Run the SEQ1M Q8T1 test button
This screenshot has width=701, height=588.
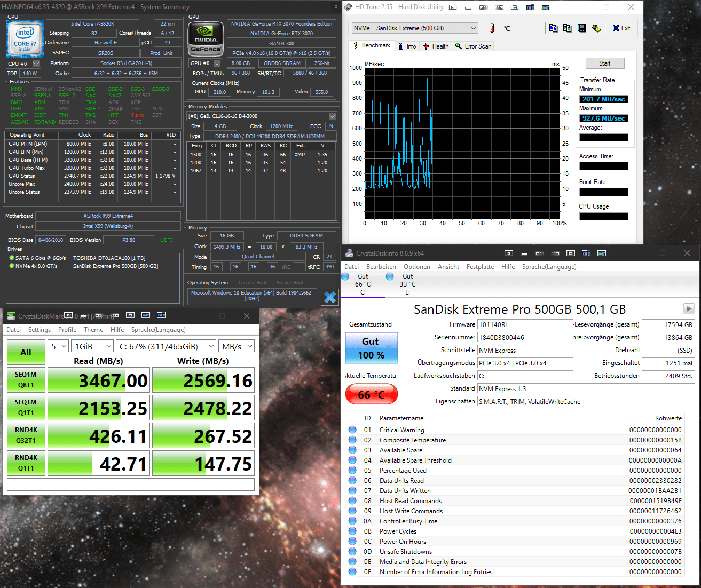[26, 380]
